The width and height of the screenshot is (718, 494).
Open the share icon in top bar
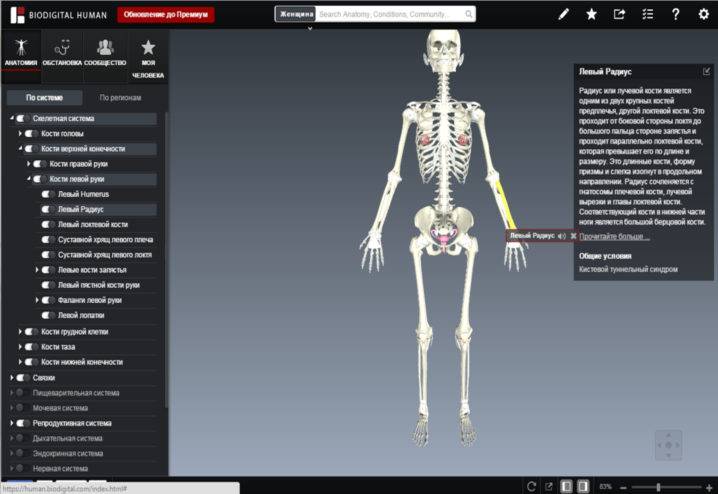point(619,14)
